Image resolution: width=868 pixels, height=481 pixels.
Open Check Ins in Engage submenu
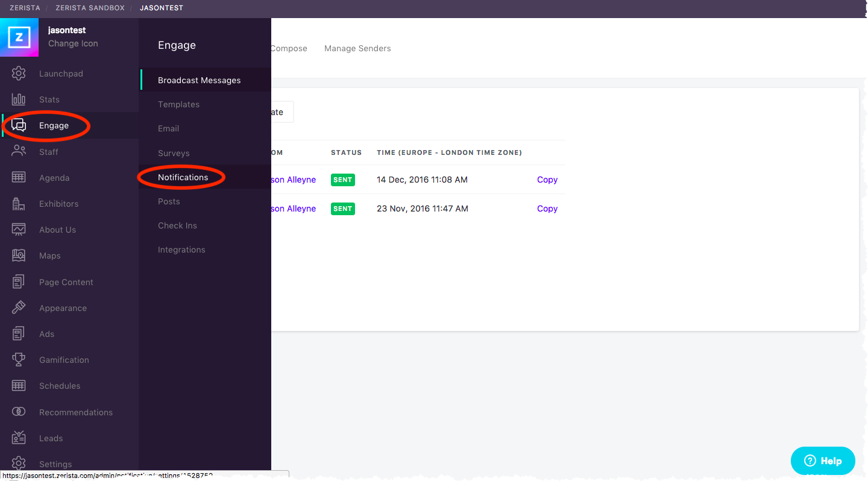pyautogui.click(x=177, y=225)
